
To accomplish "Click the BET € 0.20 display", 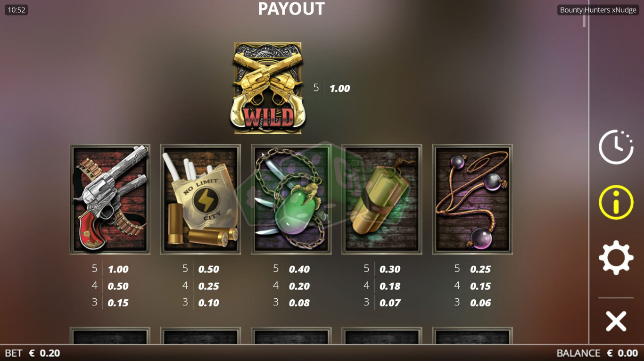I will 33,353.
